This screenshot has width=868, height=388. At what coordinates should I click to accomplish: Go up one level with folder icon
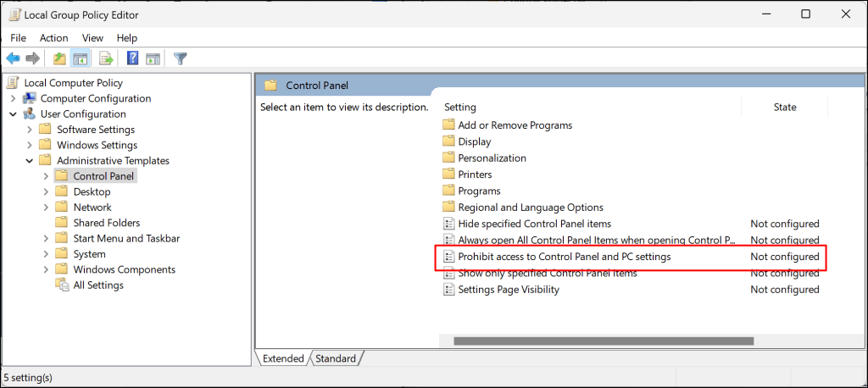[59, 58]
